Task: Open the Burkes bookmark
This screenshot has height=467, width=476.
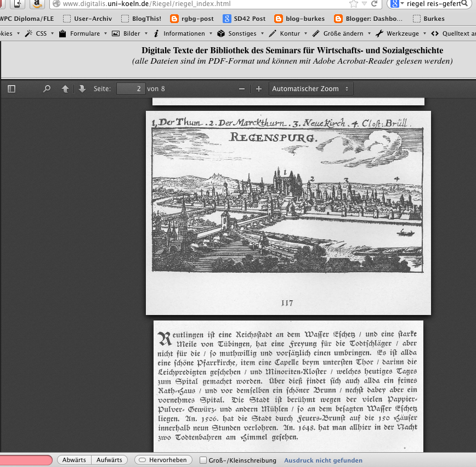Action: click(429, 19)
